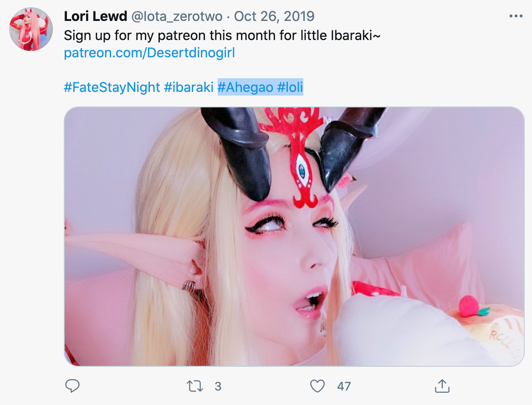Screen dimensions: 532x405
Task: Expand the attached cosplay photo
Action: tap(294, 237)
